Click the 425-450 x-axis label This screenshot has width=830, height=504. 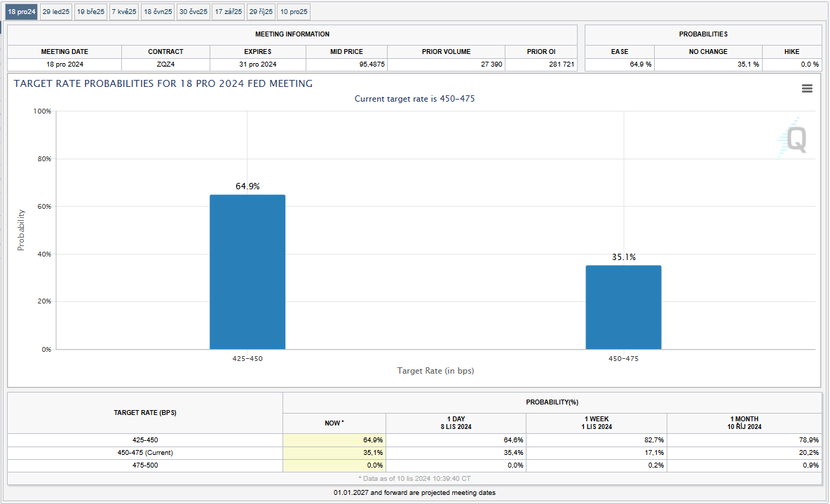[247, 358]
